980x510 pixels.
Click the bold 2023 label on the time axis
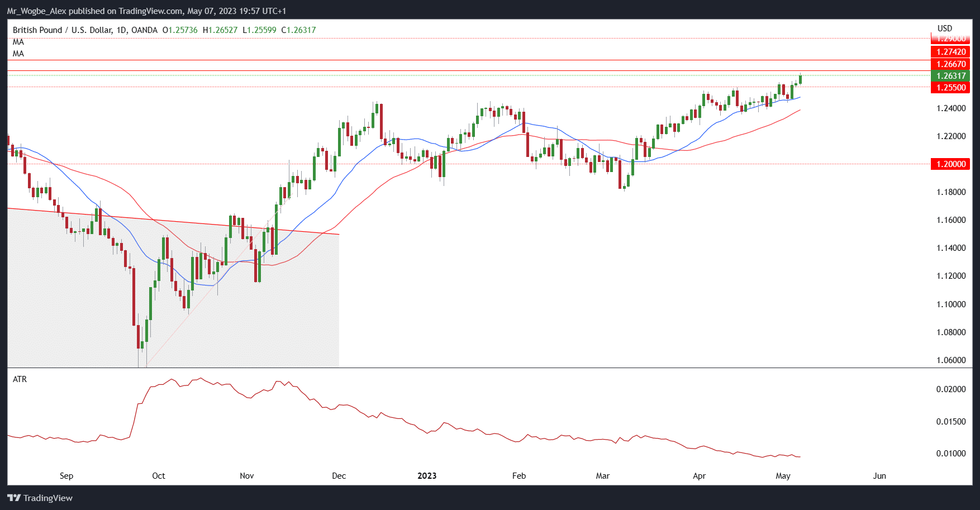click(x=427, y=476)
